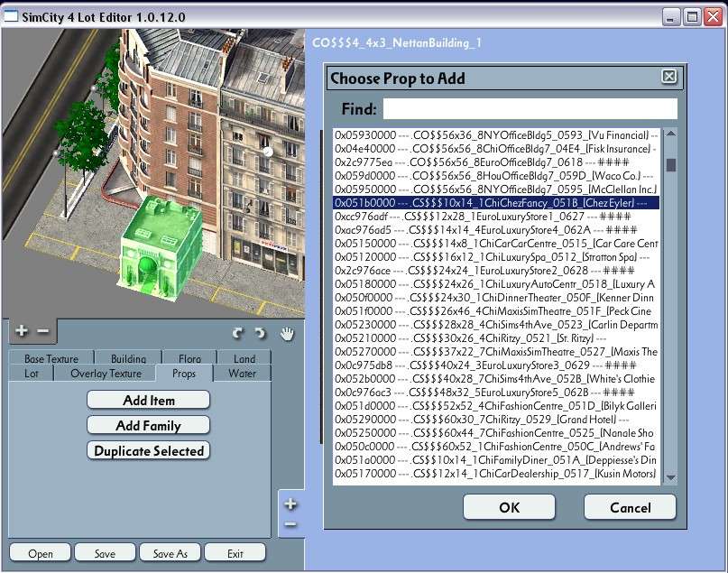The image size is (728, 573).
Task: Select 7ChiRitzy_0529 Grand Hotel entry
Action: 496,420
